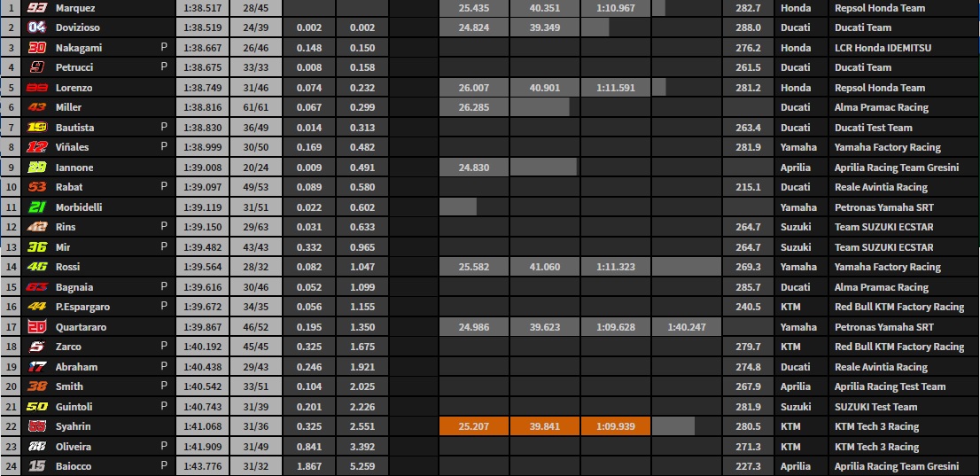The height and width of the screenshot is (476, 980).
Task: Click Morbidelli's team Petronas Yamaha SRT
Action: click(x=883, y=207)
